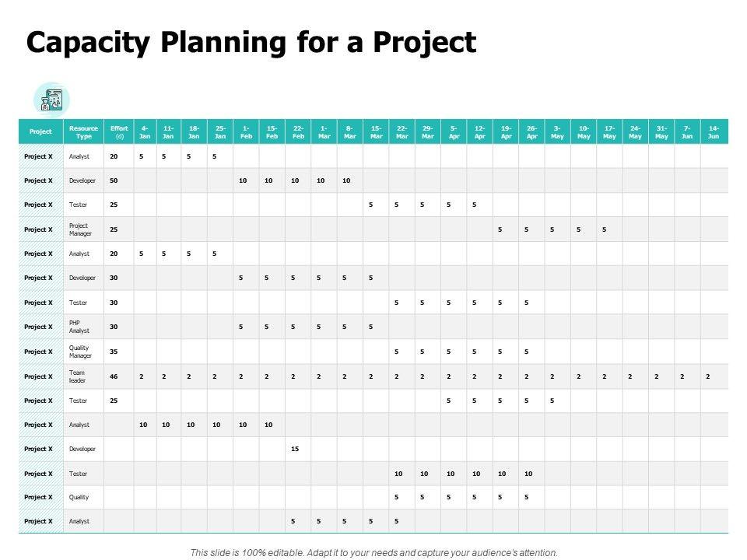Click the '1-Mar' date header cell
Screen dimensions: 747x560
[323, 131]
